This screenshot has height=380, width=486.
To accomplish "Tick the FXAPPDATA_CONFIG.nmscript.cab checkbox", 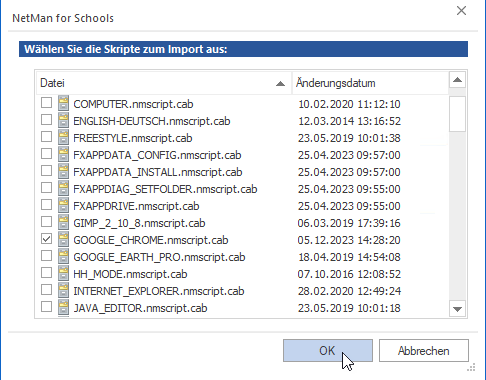I will click(47, 154).
